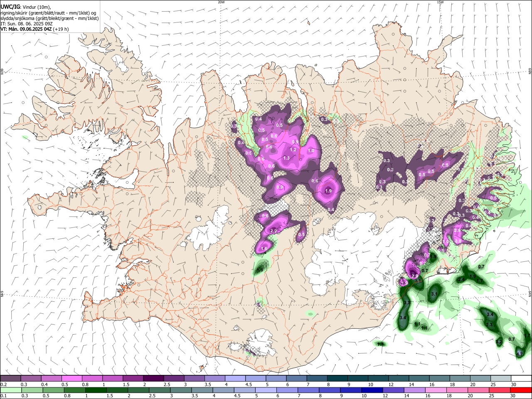Click the 2.0 snowfall value
Image resolution: width=532 pixels, height=399 pixels.
point(273,231)
